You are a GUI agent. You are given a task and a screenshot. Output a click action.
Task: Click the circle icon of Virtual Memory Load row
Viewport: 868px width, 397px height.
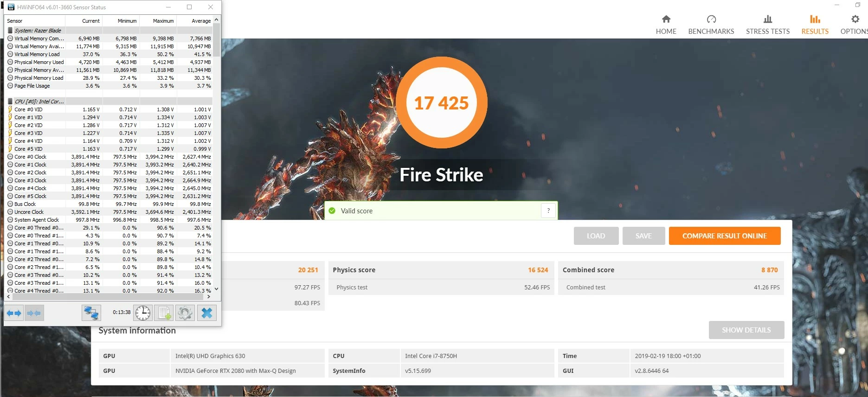(x=10, y=54)
